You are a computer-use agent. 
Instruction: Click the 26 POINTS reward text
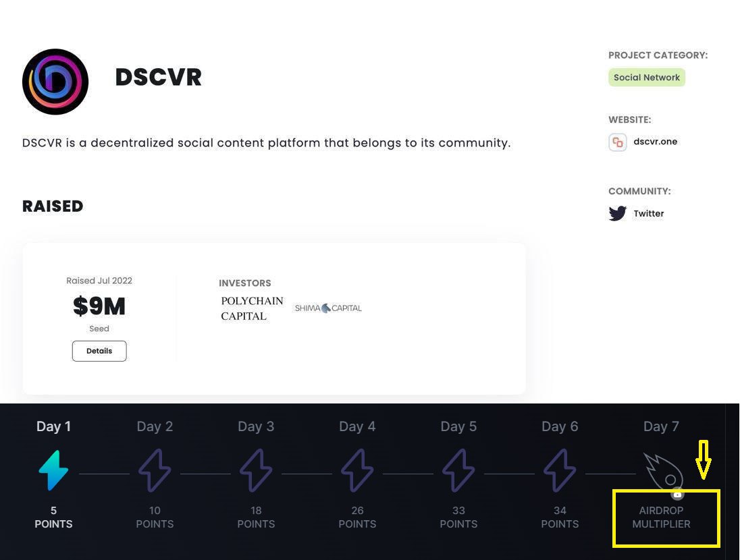pyautogui.click(x=357, y=517)
